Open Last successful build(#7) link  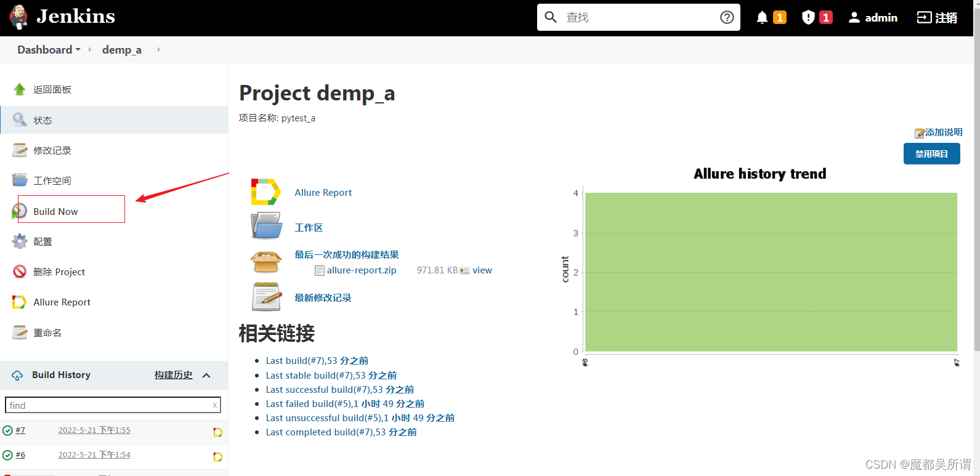(340, 390)
